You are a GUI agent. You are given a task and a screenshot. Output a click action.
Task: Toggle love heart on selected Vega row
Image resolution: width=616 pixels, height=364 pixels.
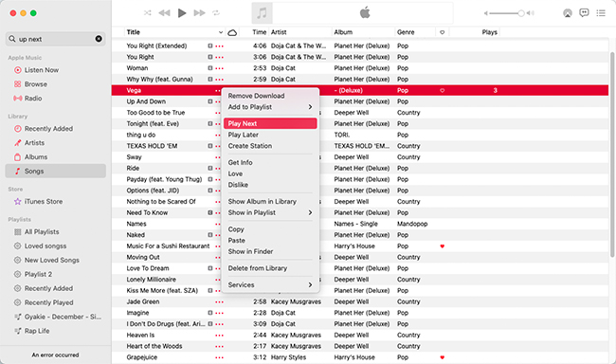(x=442, y=90)
